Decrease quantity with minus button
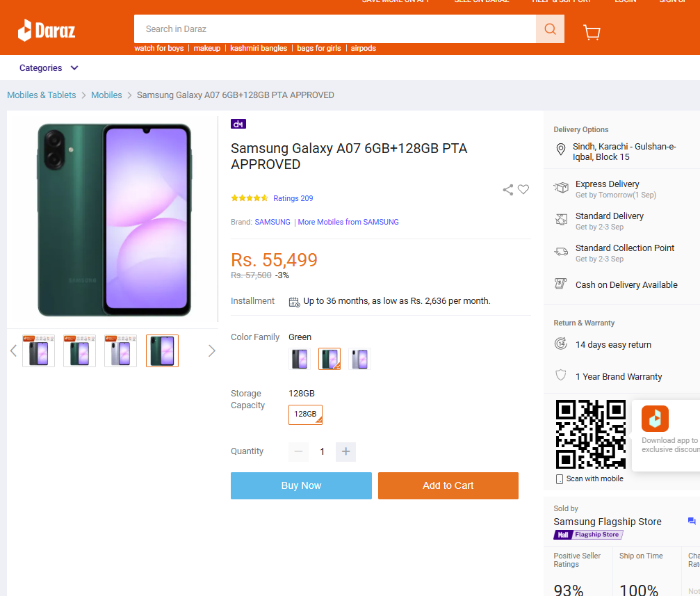Image resolution: width=700 pixels, height=596 pixels. click(299, 451)
